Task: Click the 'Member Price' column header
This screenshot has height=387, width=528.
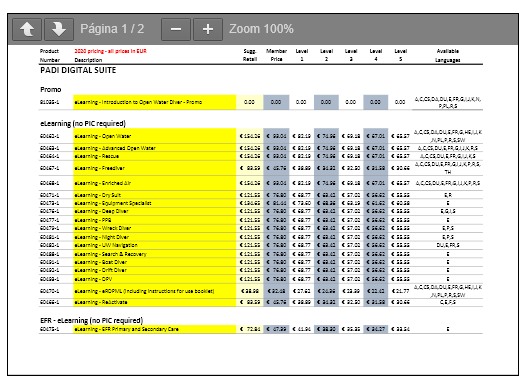Action: coord(276,55)
